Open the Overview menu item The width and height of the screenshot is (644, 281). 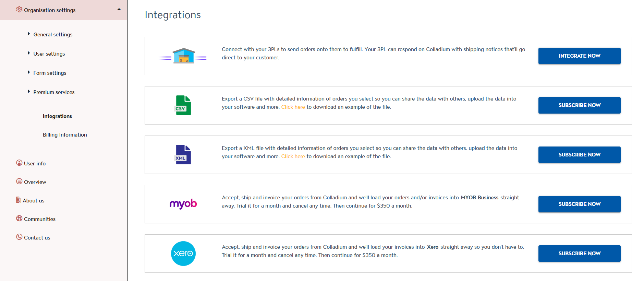tap(35, 182)
